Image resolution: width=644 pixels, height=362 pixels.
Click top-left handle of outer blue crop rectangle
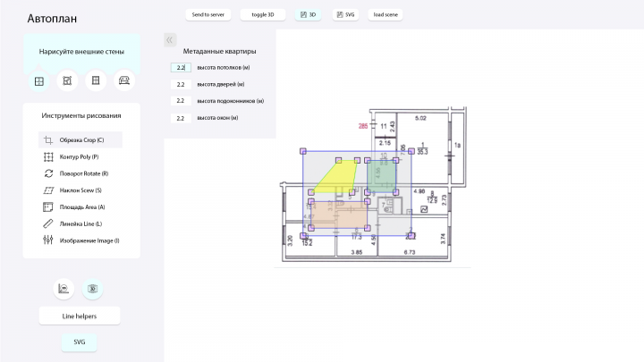click(303, 151)
